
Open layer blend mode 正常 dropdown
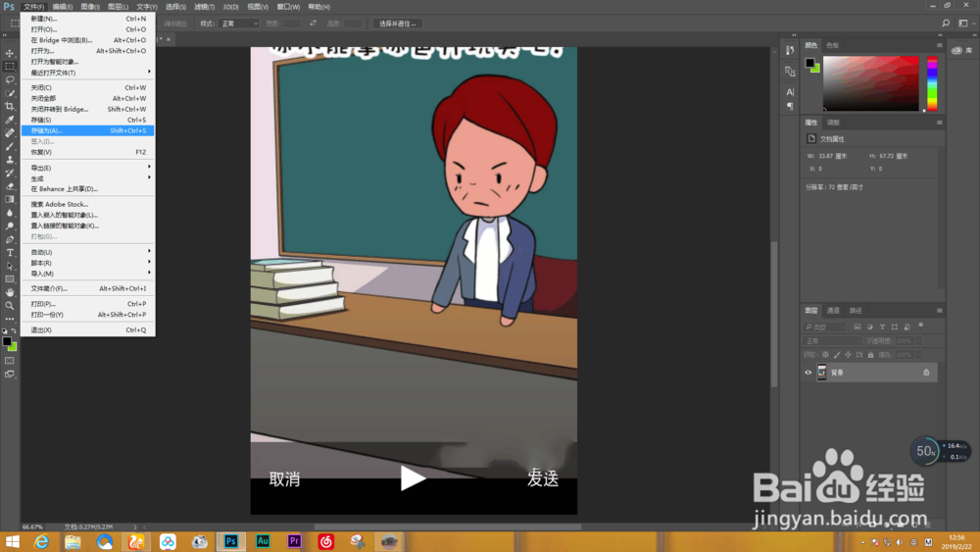pyautogui.click(x=832, y=341)
